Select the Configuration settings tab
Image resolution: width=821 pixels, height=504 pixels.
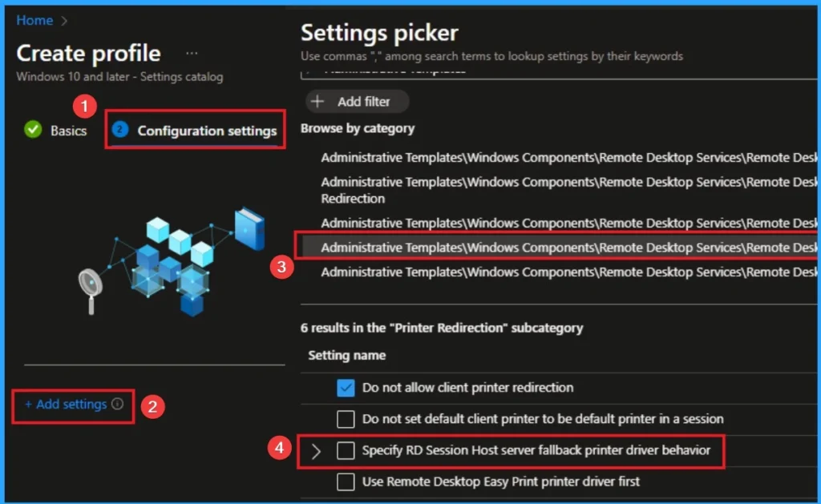tap(207, 129)
